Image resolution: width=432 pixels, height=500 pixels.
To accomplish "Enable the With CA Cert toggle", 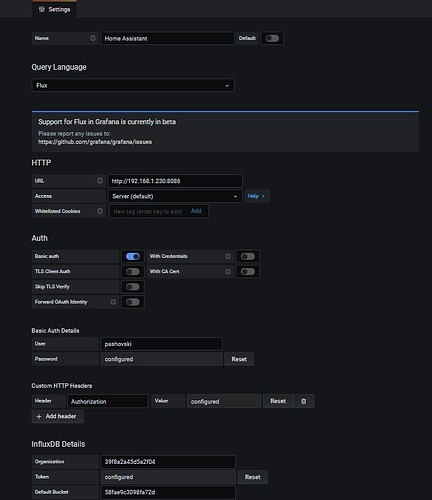I will click(x=248, y=272).
